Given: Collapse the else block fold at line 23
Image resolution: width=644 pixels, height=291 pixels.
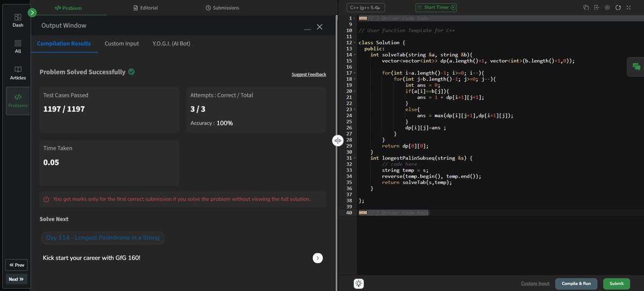Looking at the screenshot, I should click(x=355, y=110).
